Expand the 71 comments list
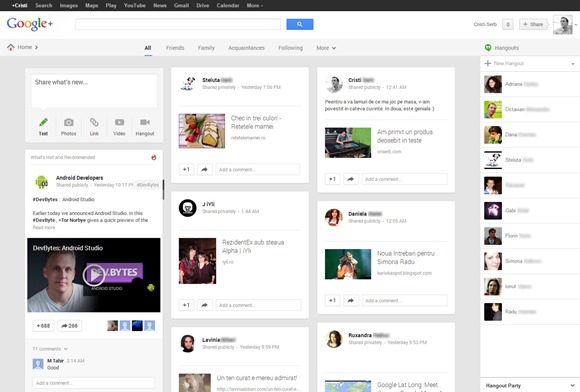The height and width of the screenshot is (392, 580). (50, 349)
